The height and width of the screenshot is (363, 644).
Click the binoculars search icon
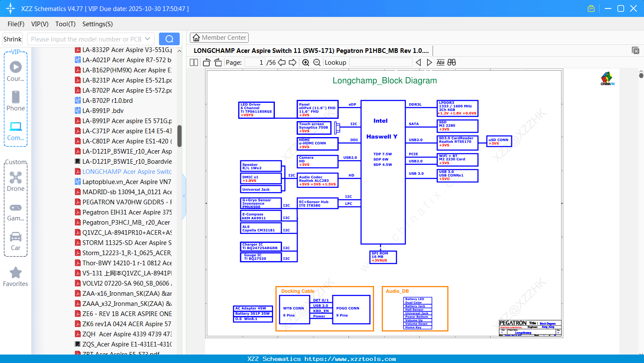(x=452, y=63)
